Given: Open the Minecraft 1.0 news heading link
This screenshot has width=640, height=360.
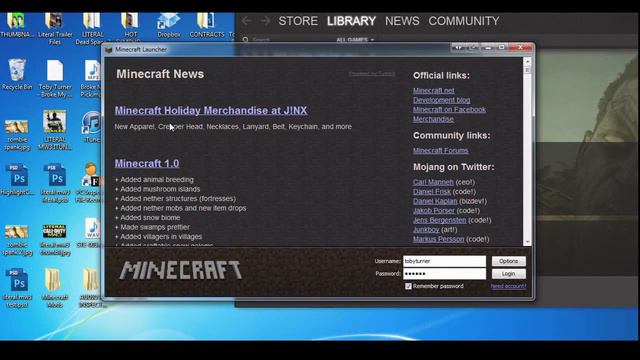Looking at the screenshot, I should [147, 163].
